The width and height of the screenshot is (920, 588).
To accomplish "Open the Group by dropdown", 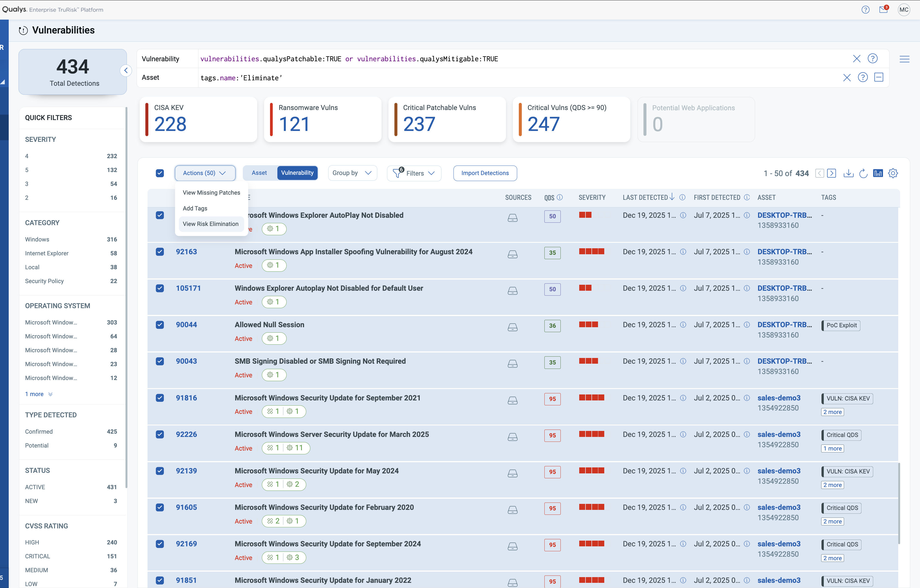I will (x=352, y=173).
